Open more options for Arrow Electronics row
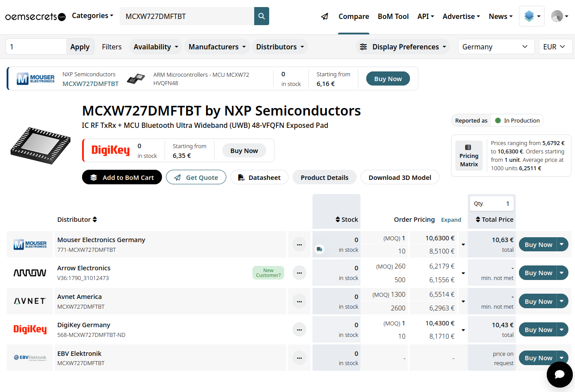Image resolution: width=575 pixels, height=392 pixels. tap(299, 273)
